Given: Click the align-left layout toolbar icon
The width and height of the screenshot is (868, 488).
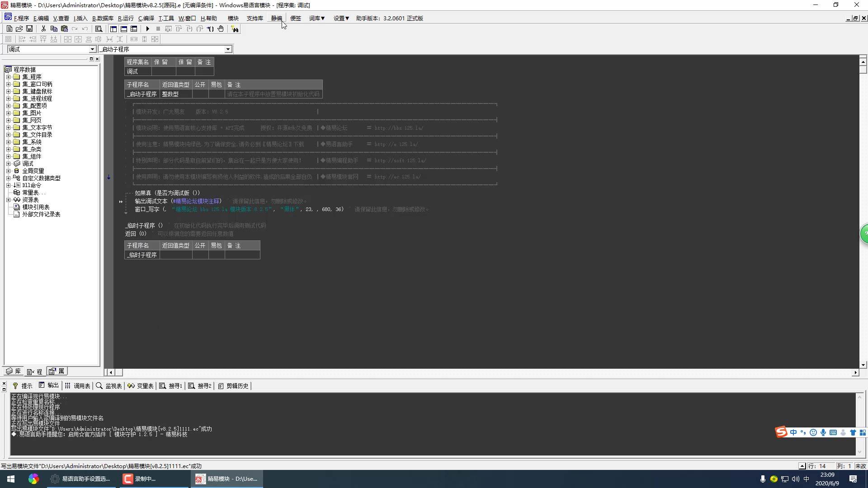Looking at the screenshot, I should 22,39.
